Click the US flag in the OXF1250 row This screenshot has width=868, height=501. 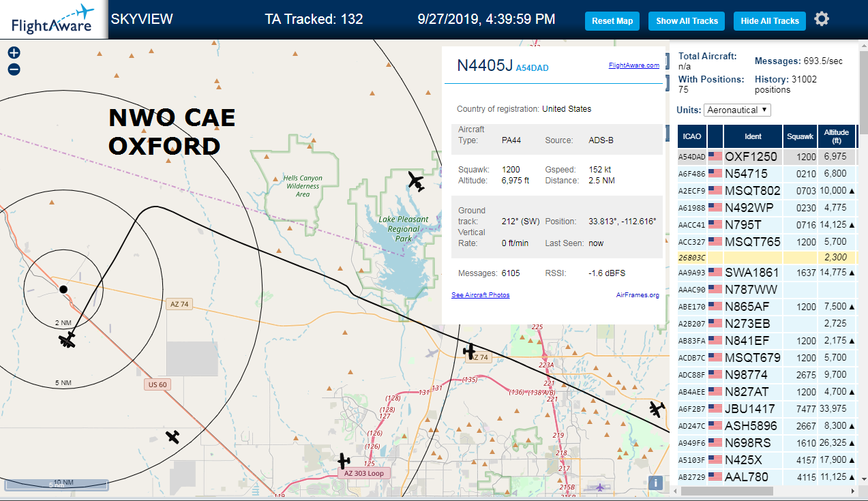[x=715, y=156]
